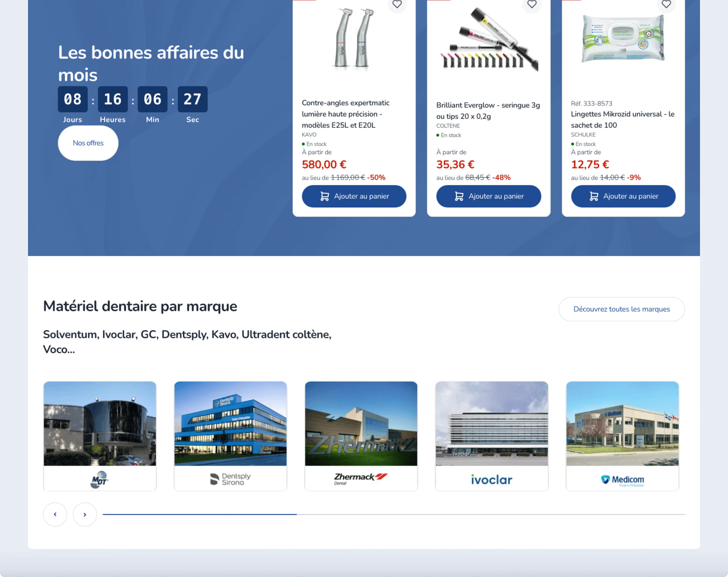View the Mikrozid wipes pack image
Viewport: 728px width, 577px height.
point(623,38)
